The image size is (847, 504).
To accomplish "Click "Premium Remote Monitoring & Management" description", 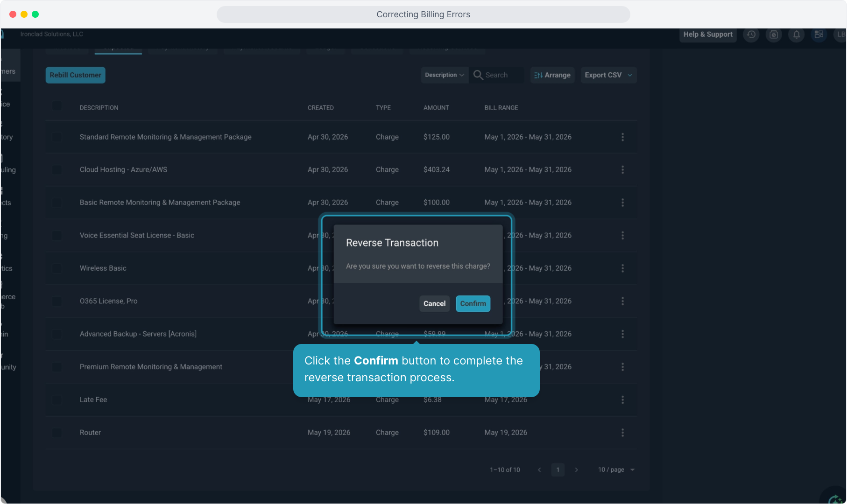I will [x=151, y=367].
